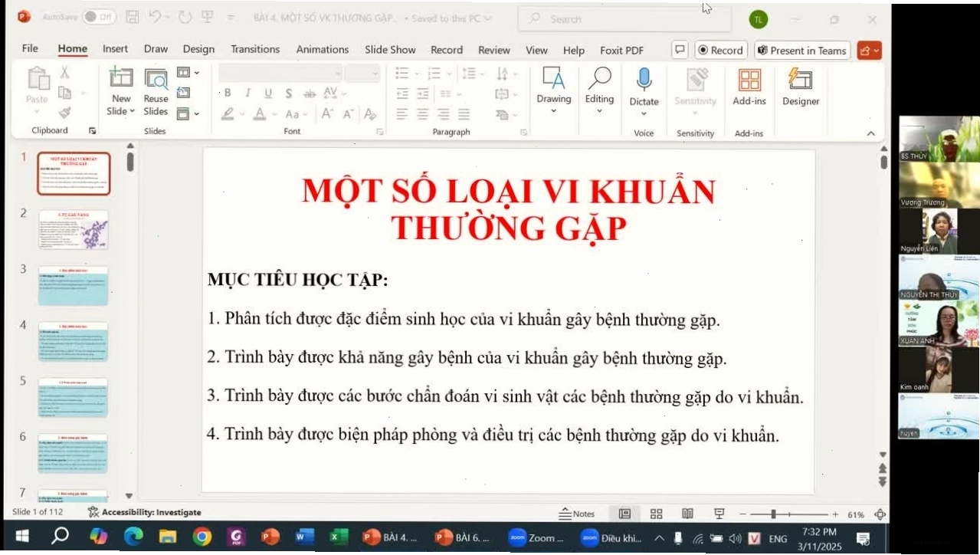The height and width of the screenshot is (555, 980).
Task: Collapse the ribbon with chevron
Action: (x=870, y=133)
